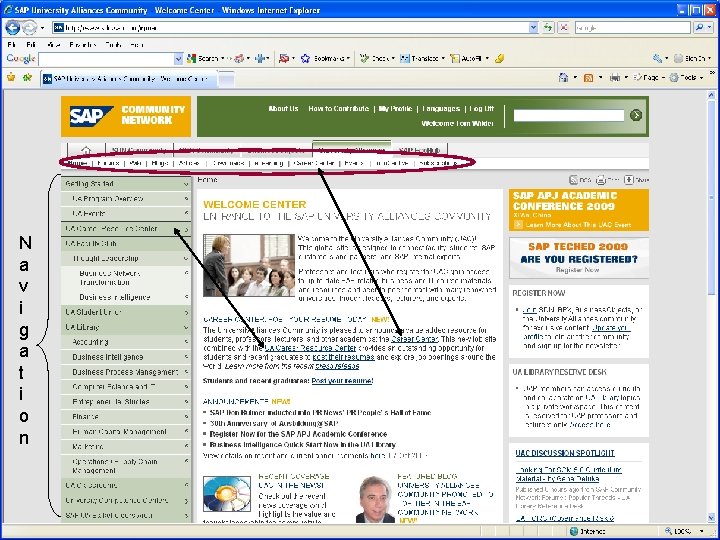Click the How to Contribute header link
Viewport: 720px width, 540px height.
338,109
